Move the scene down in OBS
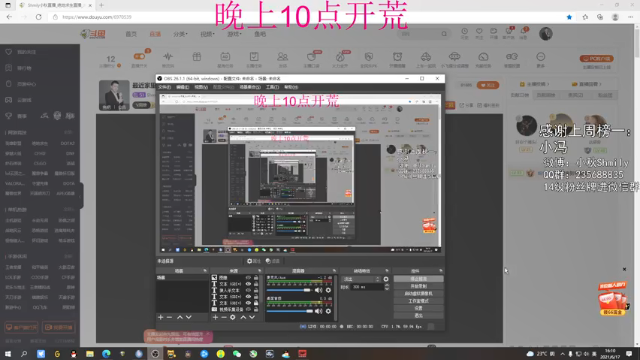The height and width of the screenshot is (360, 640). (x=189, y=317)
